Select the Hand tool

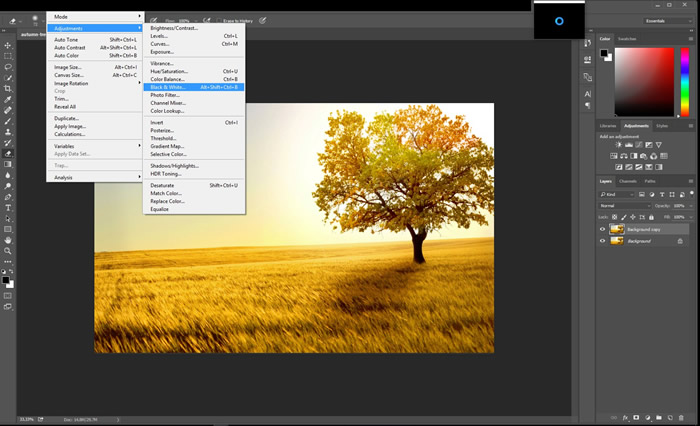tap(8, 240)
